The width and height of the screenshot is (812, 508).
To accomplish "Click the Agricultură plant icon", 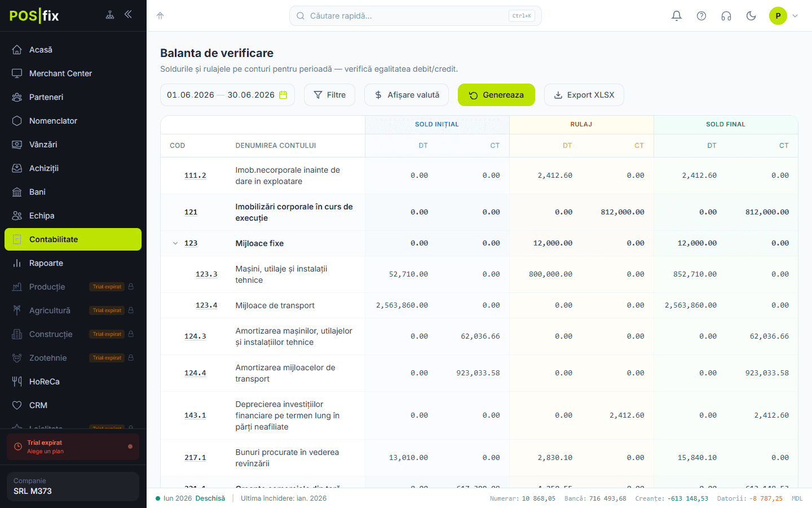I will pos(17,310).
